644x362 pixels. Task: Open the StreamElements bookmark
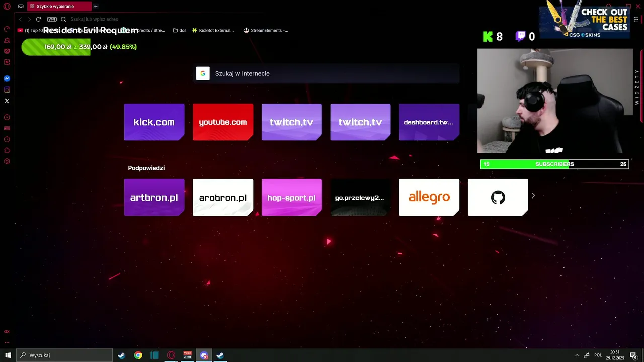coord(266,30)
